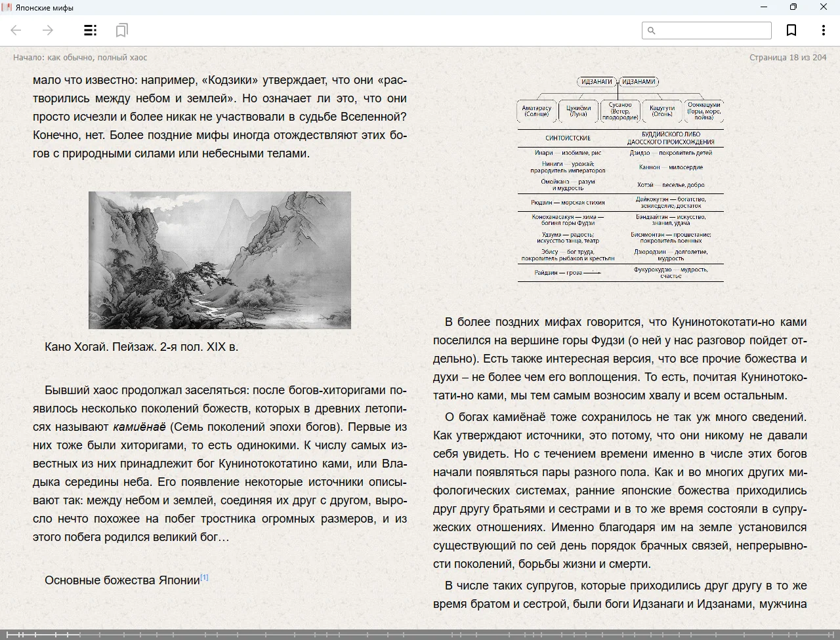Click the Кано Хогай landscape painting

[219, 260]
